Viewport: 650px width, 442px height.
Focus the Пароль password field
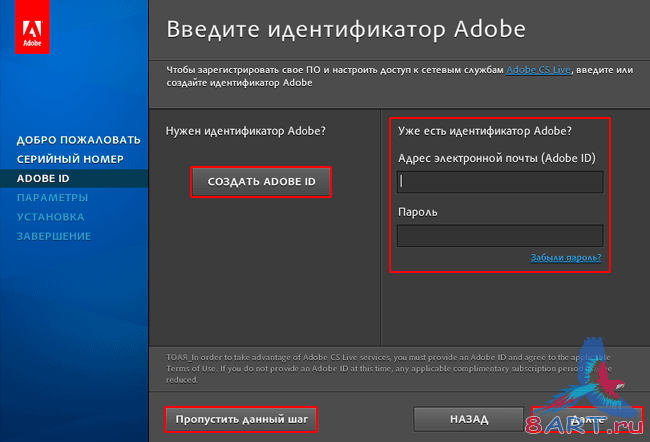click(500, 236)
